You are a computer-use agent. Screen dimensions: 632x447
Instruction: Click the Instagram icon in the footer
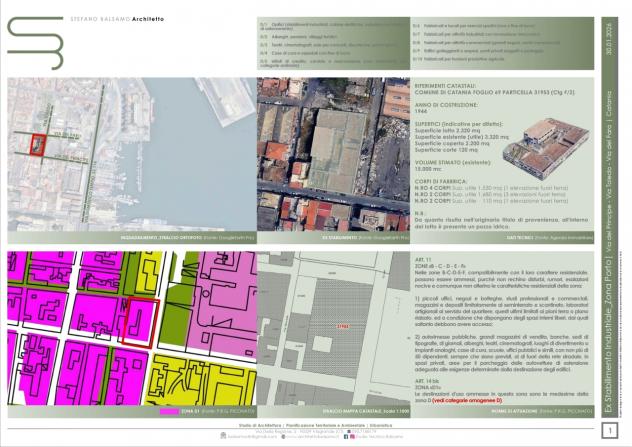coord(352,437)
